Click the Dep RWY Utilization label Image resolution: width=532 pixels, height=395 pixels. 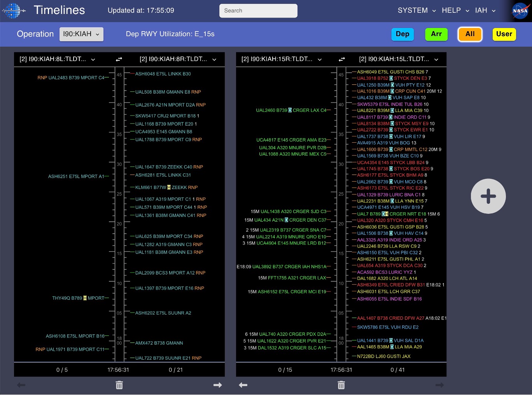pos(170,34)
